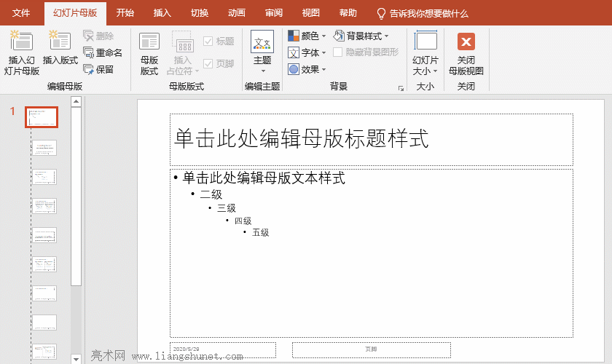Screen dimensions: 612x364
Task: Open Background group dialog launcher
Action: pyautogui.click(x=401, y=89)
